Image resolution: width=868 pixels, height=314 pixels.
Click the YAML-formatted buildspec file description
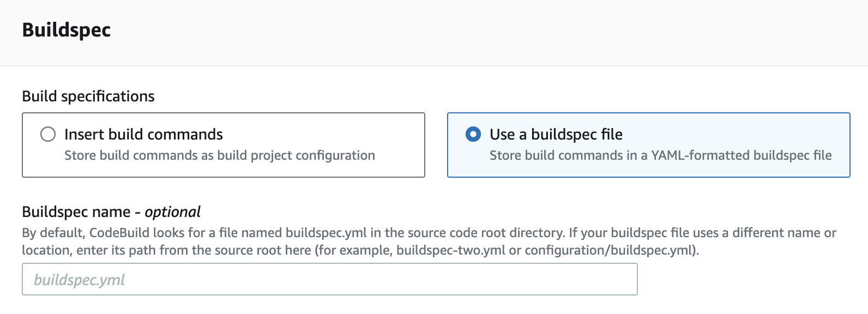660,155
